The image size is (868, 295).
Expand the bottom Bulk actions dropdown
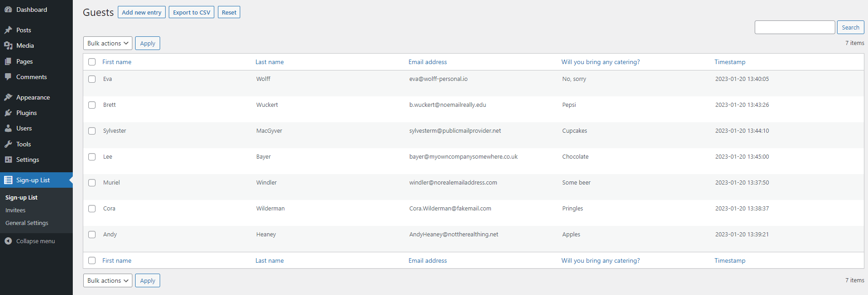108,280
